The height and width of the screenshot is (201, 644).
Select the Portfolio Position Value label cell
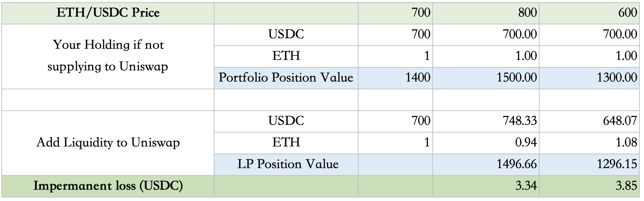tap(286, 78)
